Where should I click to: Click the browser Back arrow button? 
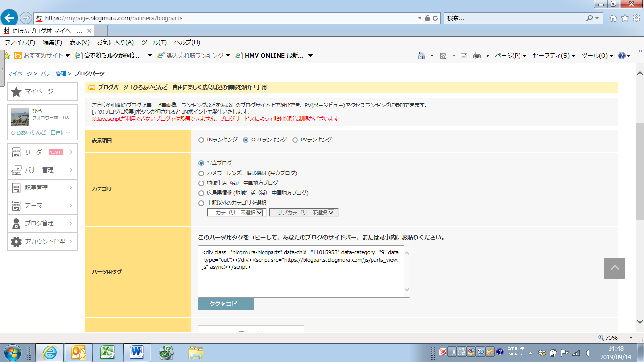[x=10, y=18]
